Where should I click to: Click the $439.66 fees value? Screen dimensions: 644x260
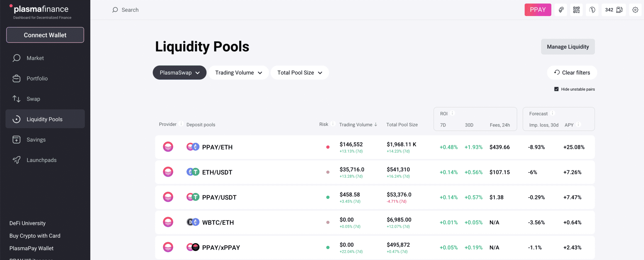pyautogui.click(x=500, y=147)
